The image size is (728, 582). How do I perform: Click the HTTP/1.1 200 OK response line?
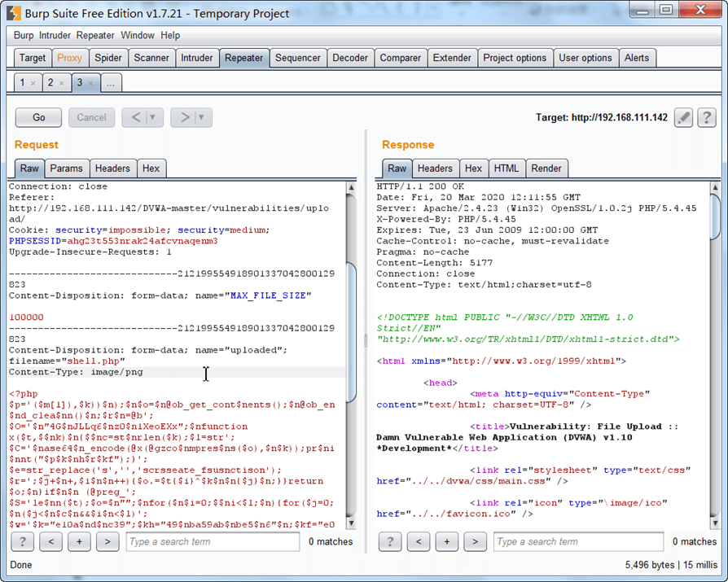420,186
